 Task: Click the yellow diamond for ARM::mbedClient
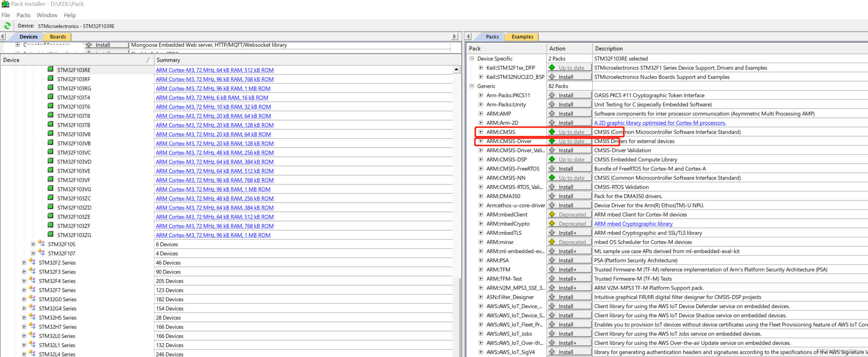(x=552, y=214)
